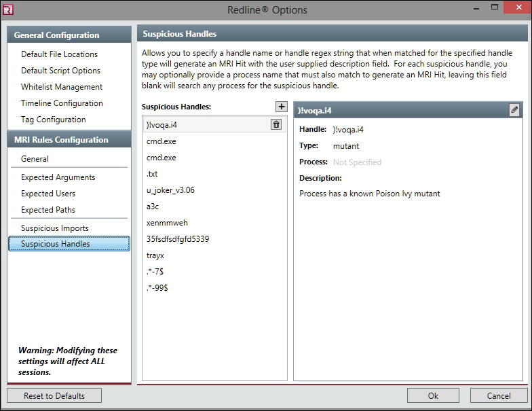Click the Redline app icon in title bar

(7, 10)
